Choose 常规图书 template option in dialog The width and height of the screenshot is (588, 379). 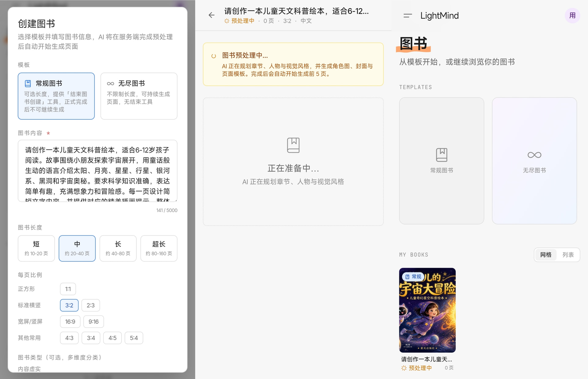tap(56, 96)
